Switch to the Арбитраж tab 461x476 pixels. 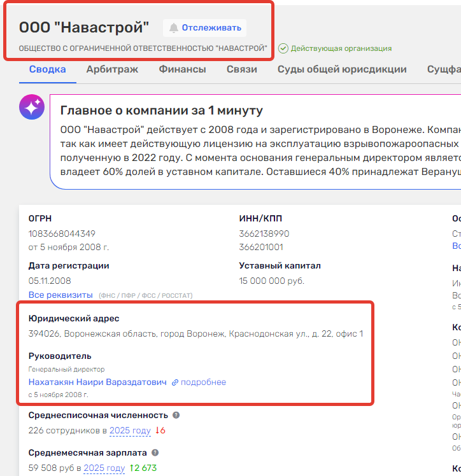tap(112, 69)
